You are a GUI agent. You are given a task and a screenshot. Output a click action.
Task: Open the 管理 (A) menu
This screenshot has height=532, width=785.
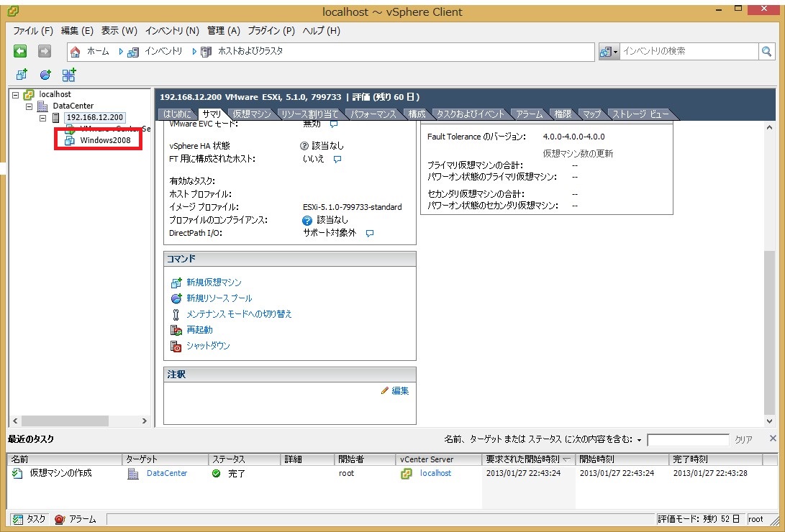click(224, 31)
